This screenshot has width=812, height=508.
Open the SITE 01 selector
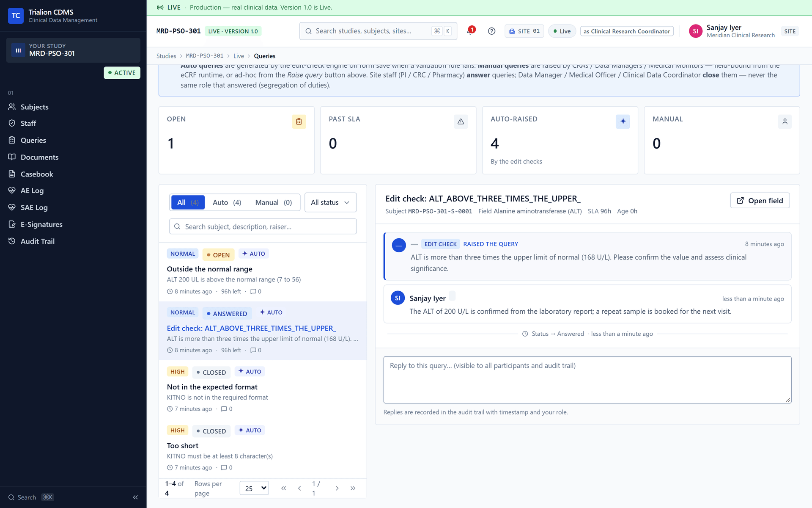click(x=524, y=31)
